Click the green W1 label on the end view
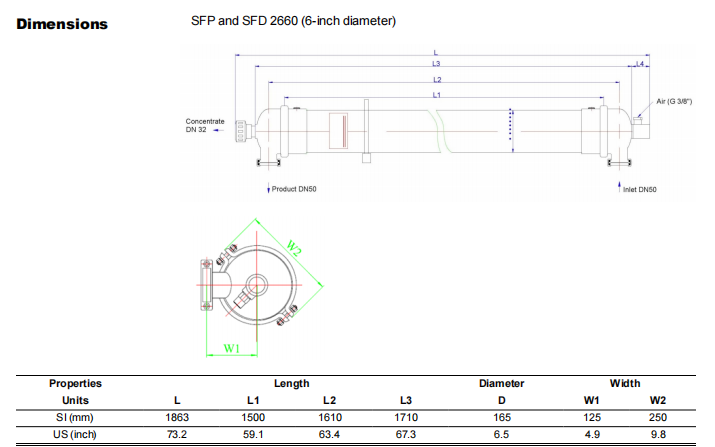The width and height of the screenshot is (715, 447). [232, 348]
